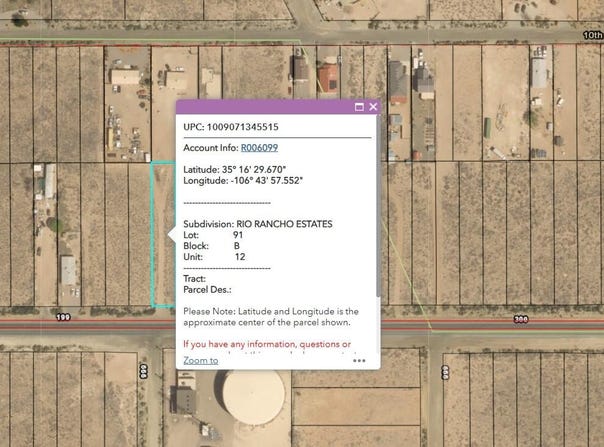Open the R006099 account info link
This screenshot has height=447, width=604.
tap(259, 148)
